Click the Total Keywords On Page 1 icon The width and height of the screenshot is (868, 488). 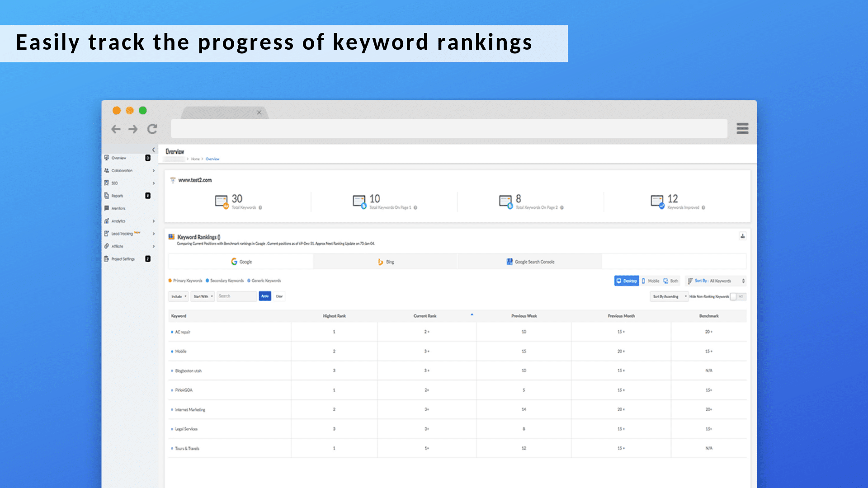click(x=359, y=202)
